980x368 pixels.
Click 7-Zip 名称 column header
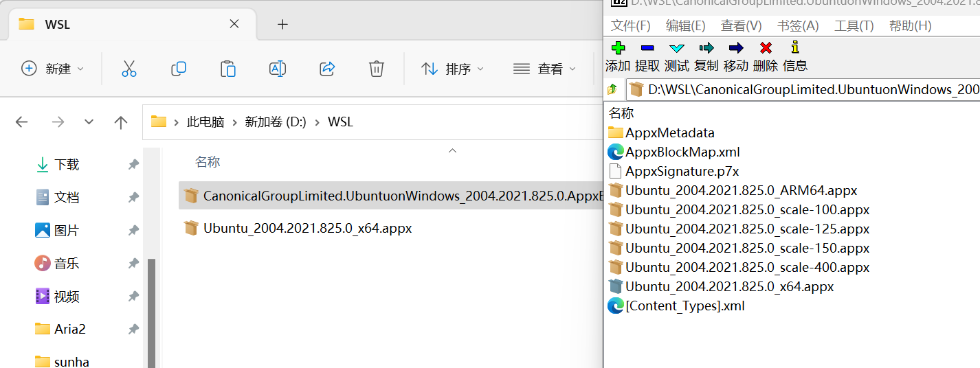[x=621, y=113]
